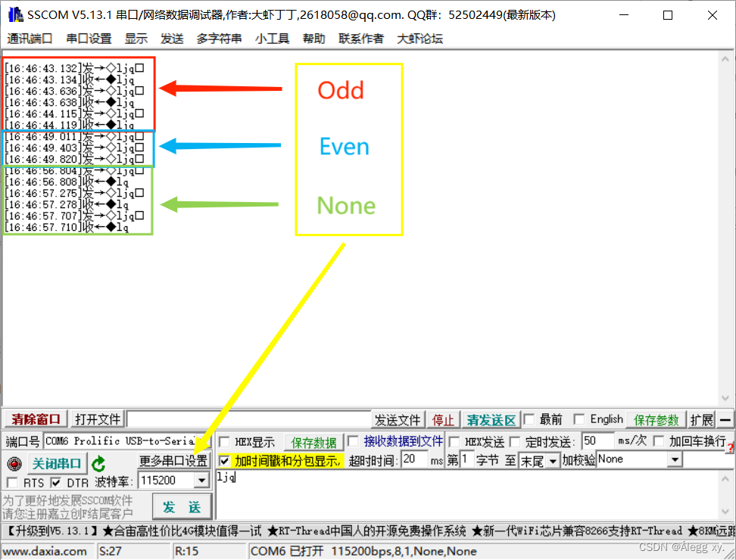Open the 联系作者 menu
This screenshot has width=736, height=560.
tap(361, 39)
